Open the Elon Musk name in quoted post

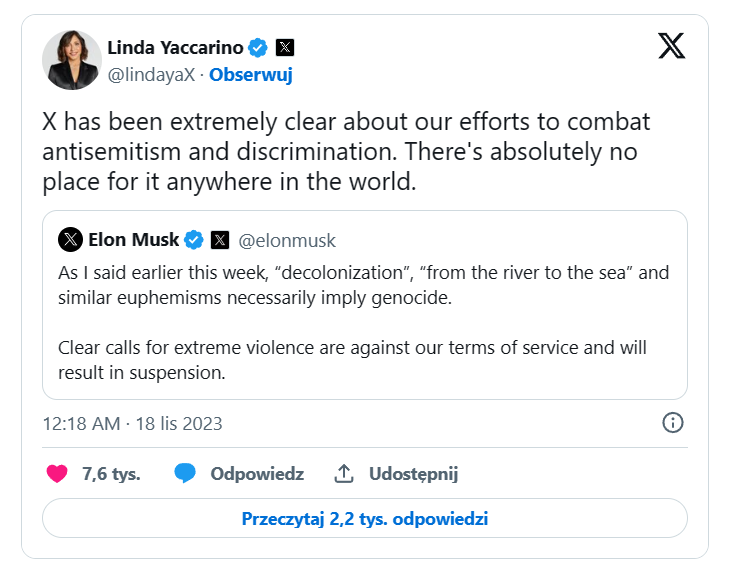(134, 240)
